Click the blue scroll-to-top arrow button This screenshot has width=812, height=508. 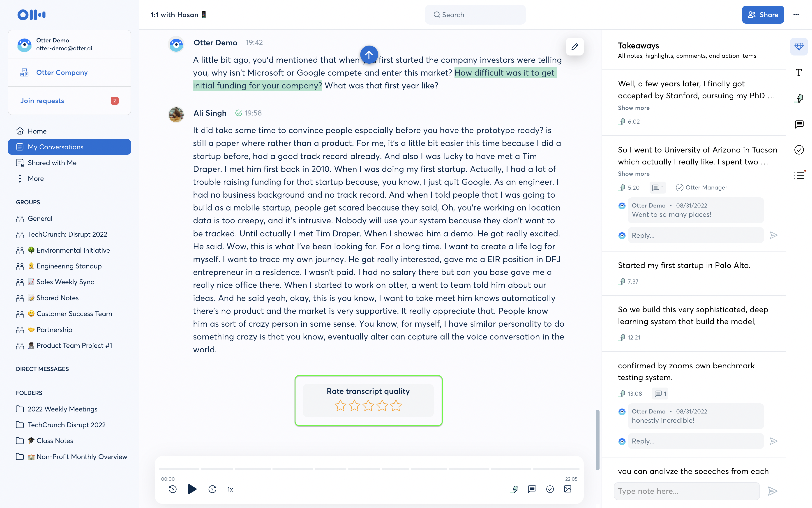(369, 54)
